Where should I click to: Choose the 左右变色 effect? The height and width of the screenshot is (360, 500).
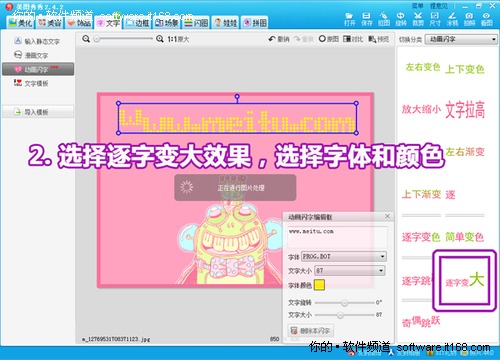tap(423, 67)
